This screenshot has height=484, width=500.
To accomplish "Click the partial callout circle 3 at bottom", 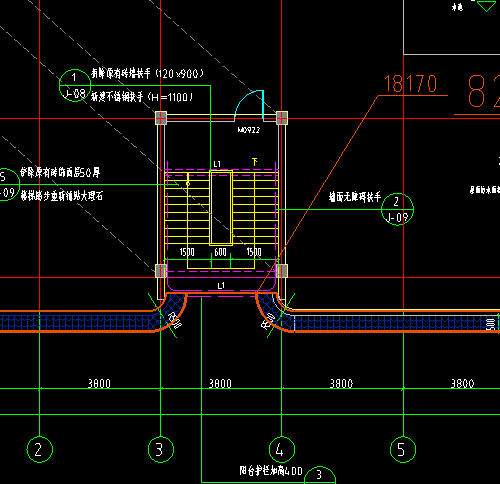I will 320,475.
